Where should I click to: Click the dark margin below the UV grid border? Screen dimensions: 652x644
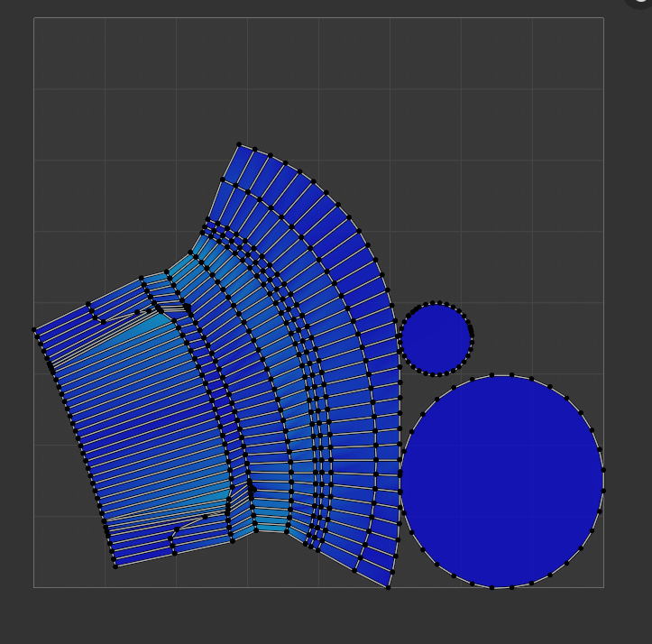tap(316, 618)
